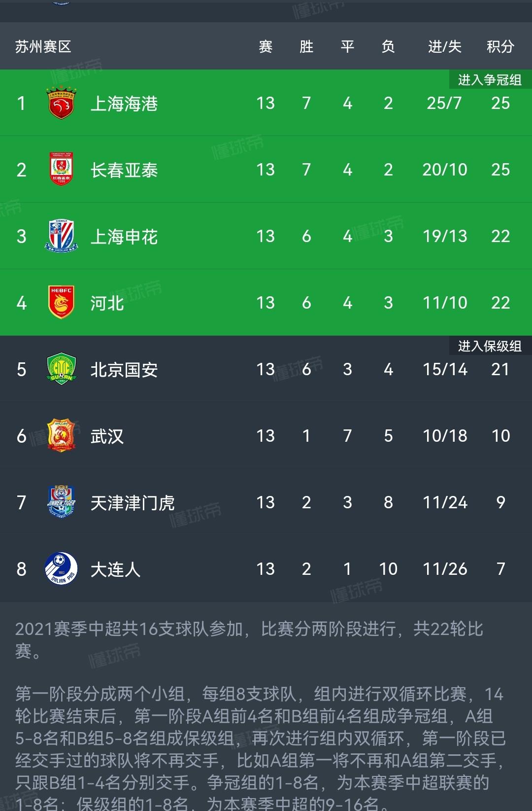Click the 上海海港 club crest logo
This screenshot has height=811, width=532.
pyautogui.click(x=60, y=103)
